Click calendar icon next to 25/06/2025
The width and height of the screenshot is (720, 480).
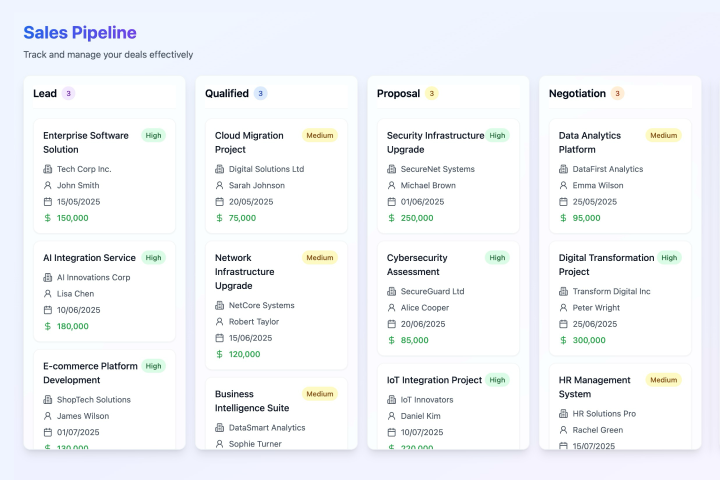(x=563, y=323)
